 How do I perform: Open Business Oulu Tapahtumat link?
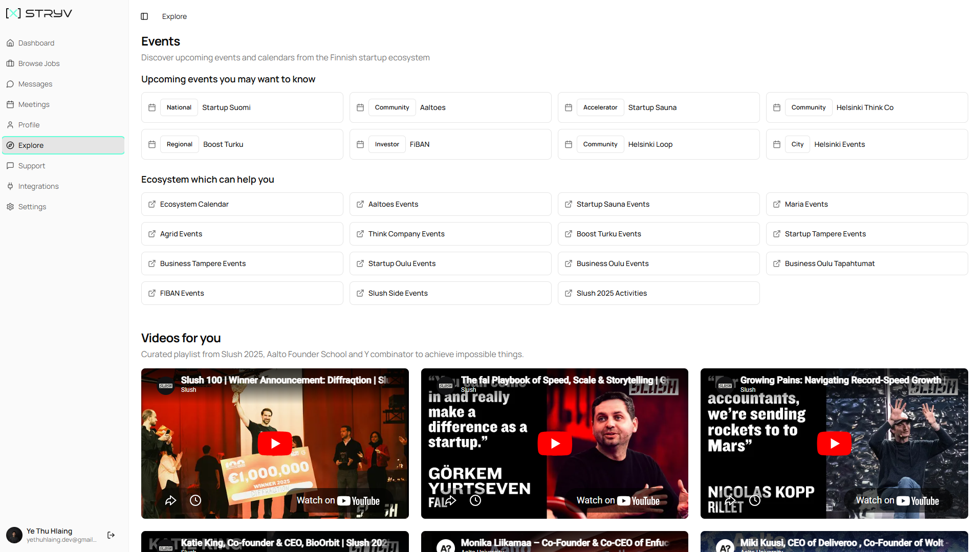tap(867, 263)
